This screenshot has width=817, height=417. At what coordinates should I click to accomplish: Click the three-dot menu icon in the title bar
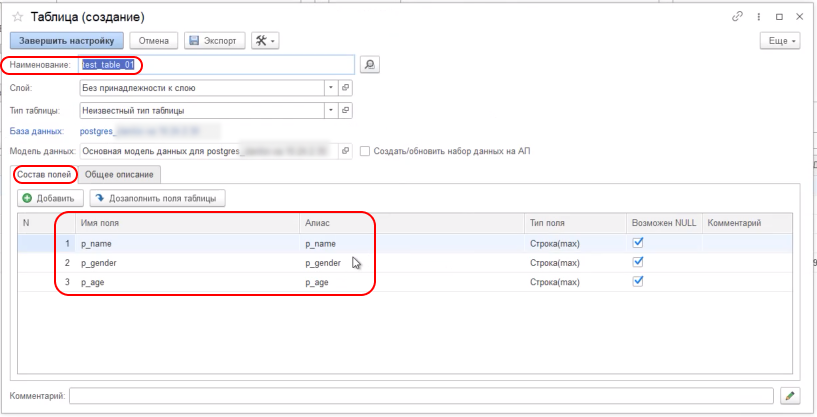click(x=760, y=17)
